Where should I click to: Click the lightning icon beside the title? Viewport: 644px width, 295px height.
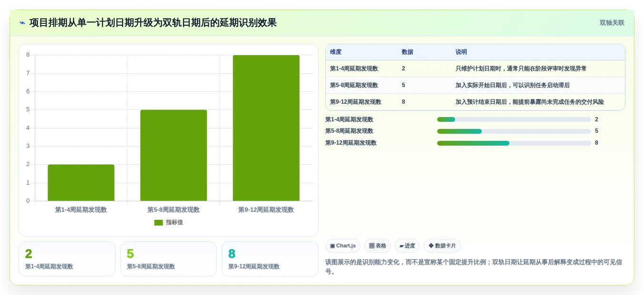[x=22, y=23]
